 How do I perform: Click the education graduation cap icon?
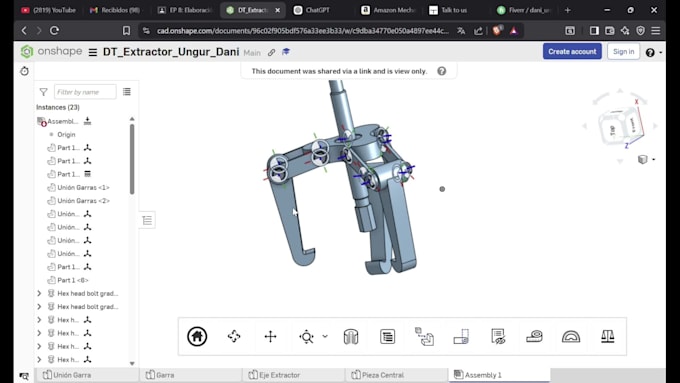click(x=286, y=52)
